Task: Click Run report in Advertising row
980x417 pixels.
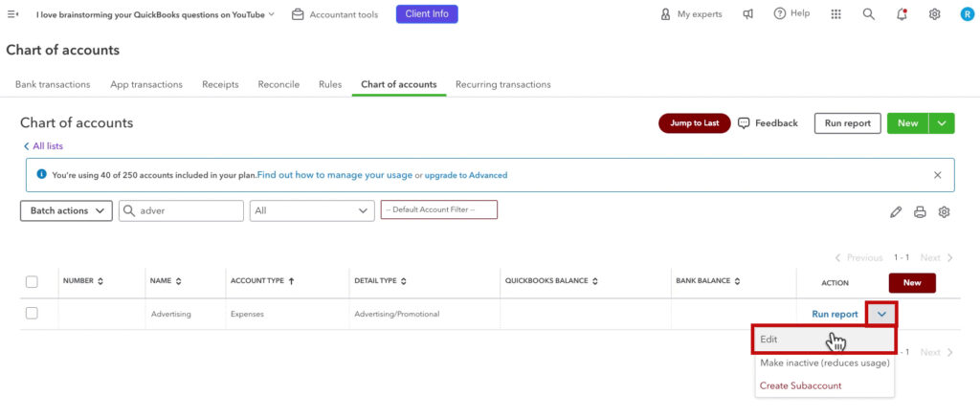Action: 835,314
